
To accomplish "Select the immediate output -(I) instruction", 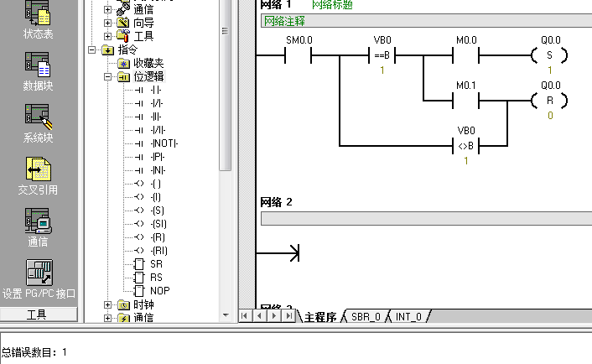I will point(156,197).
